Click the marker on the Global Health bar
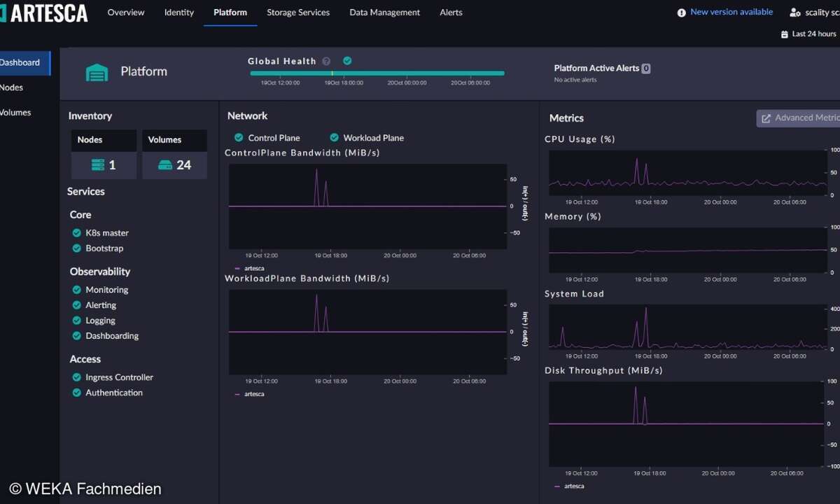 tap(332, 73)
